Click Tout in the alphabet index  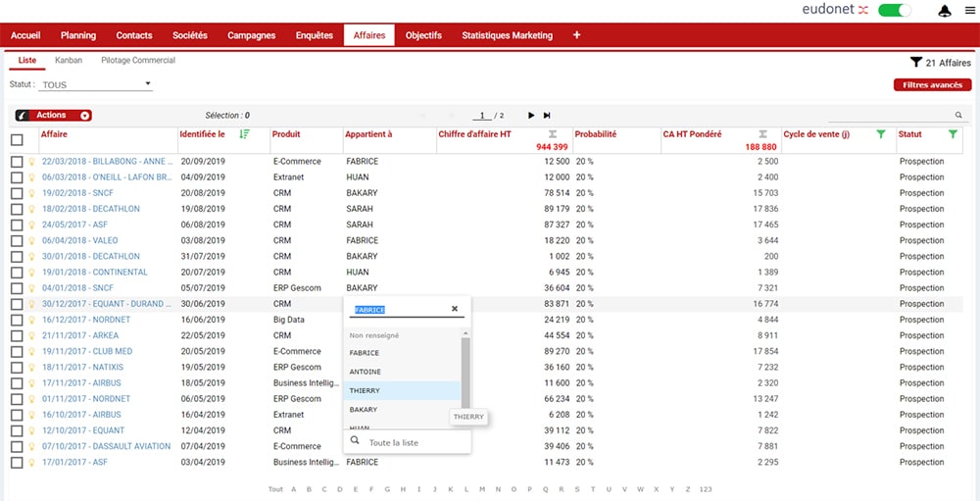point(275,489)
